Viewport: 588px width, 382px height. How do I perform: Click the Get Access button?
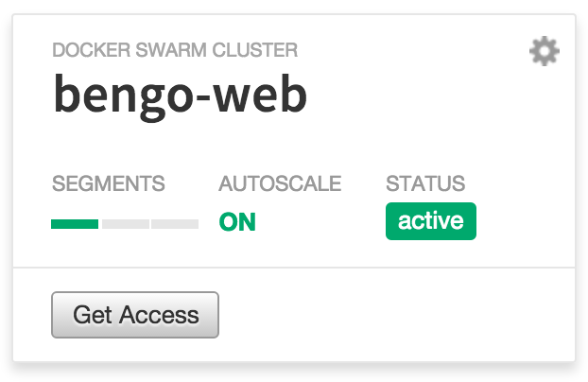135,315
